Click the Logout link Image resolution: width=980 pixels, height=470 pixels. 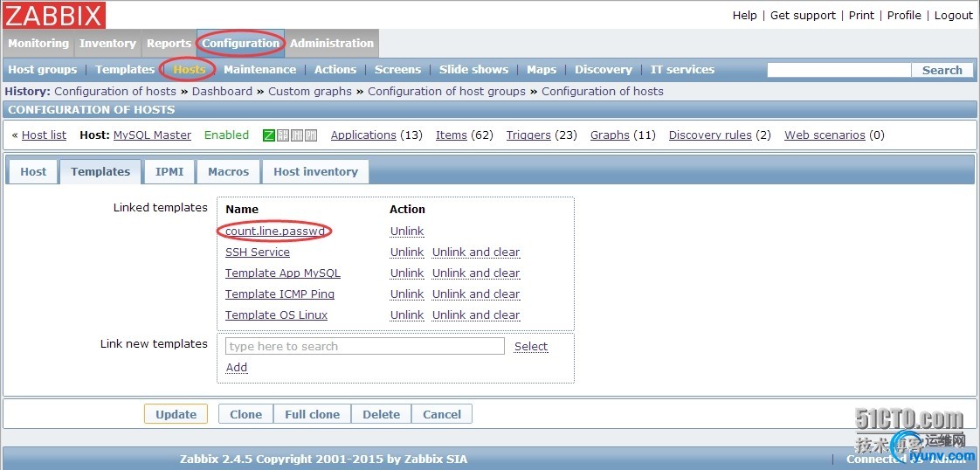(x=954, y=16)
